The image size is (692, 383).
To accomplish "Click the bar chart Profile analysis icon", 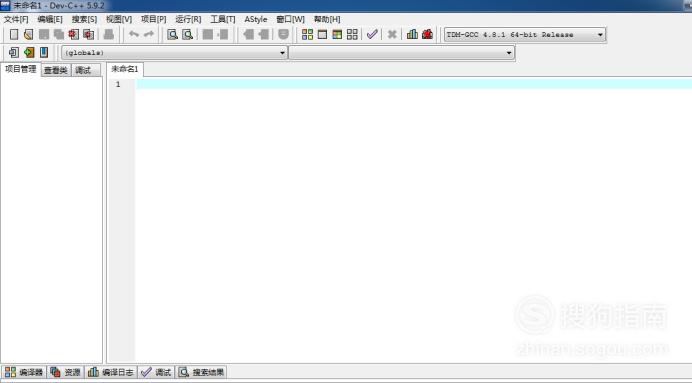I will [412, 34].
